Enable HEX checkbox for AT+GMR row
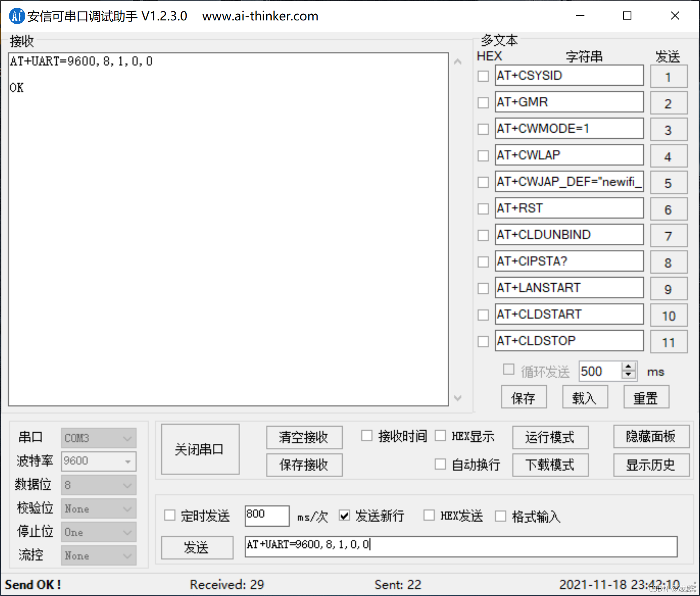 (483, 102)
